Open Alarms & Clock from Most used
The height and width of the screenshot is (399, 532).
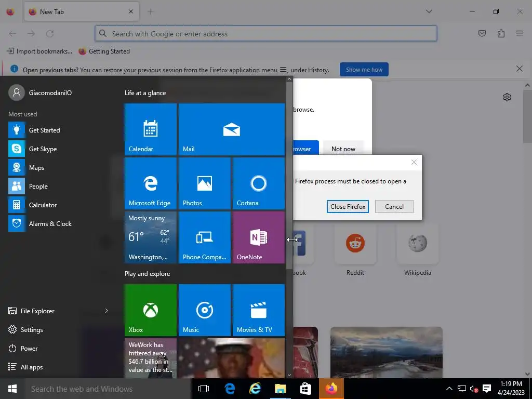coord(61,223)
